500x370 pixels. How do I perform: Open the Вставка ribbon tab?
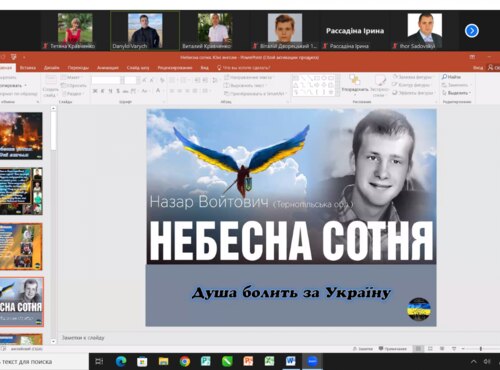pos(28,68)
